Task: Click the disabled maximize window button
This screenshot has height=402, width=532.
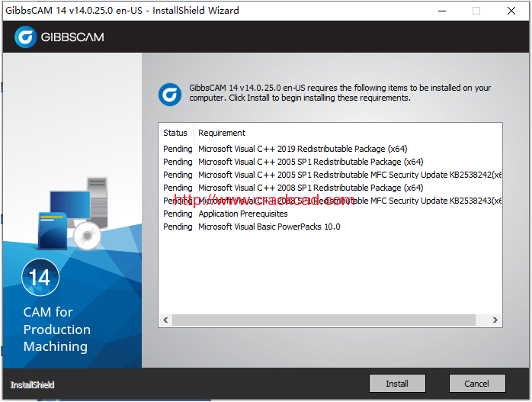Action: (x=476, y=11)
